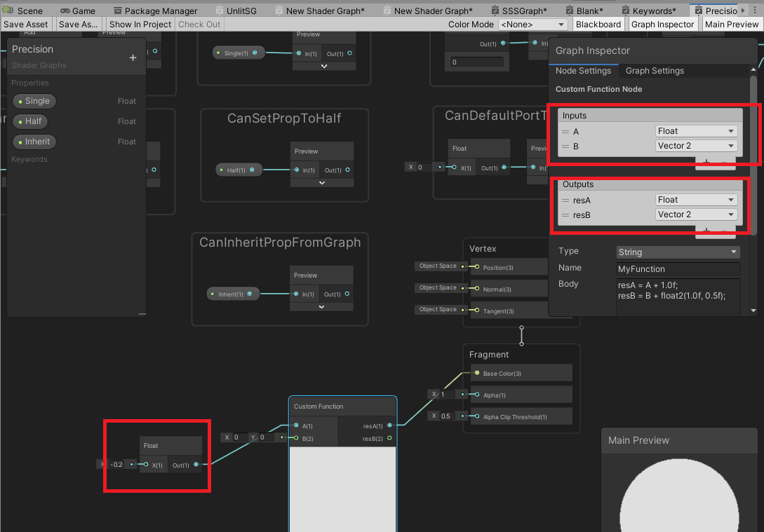
Task: Click Out(1) port of the bottom Float node
Action: pos(196,464)
